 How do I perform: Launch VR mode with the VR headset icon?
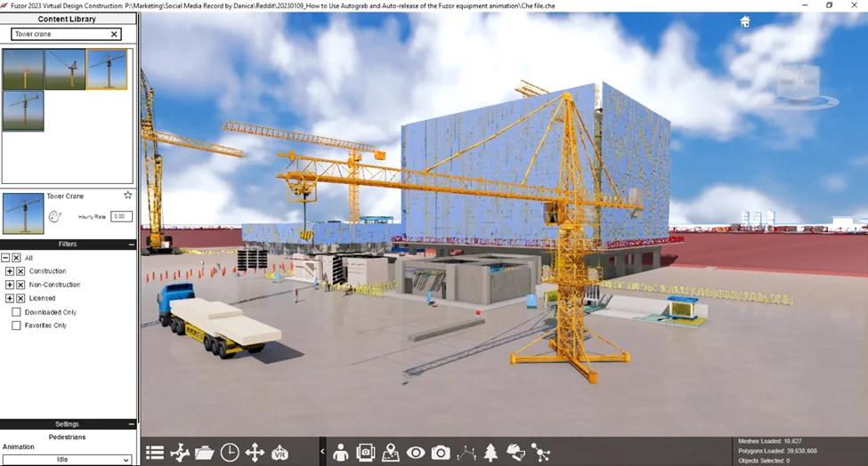(x=280, y=453)
